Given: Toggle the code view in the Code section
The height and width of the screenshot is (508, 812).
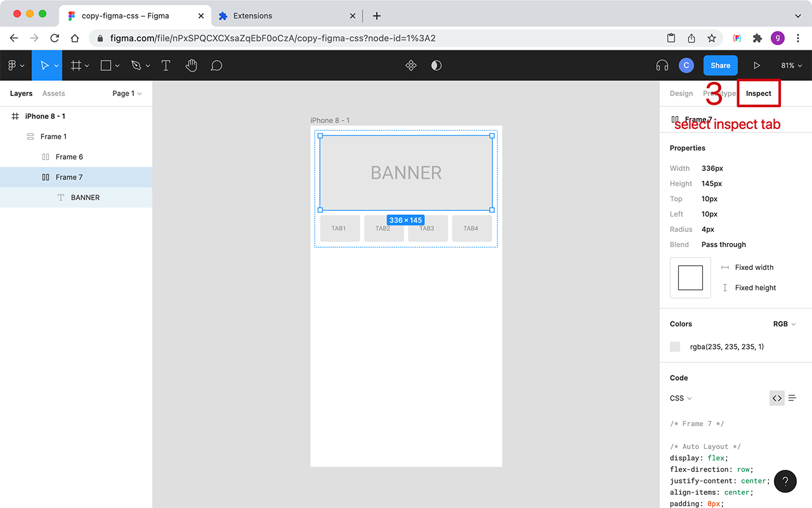Looking at the screenshot, I should pos(776,398).
